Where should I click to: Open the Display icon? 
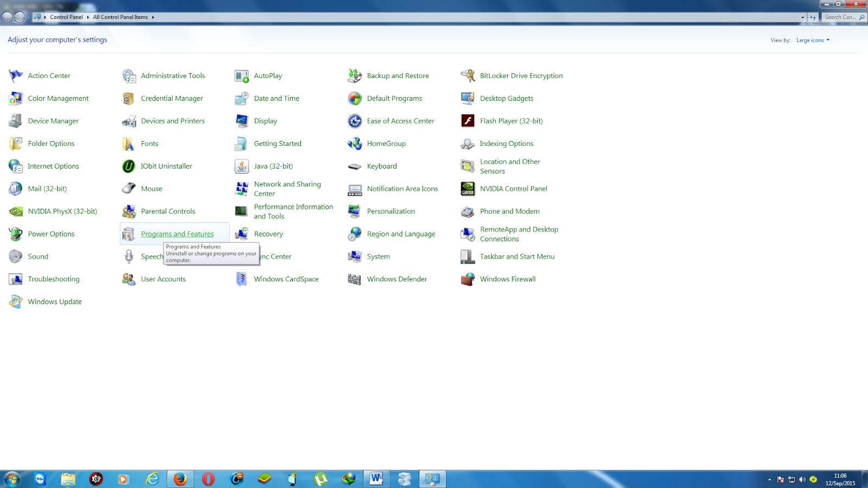[241, 121]
